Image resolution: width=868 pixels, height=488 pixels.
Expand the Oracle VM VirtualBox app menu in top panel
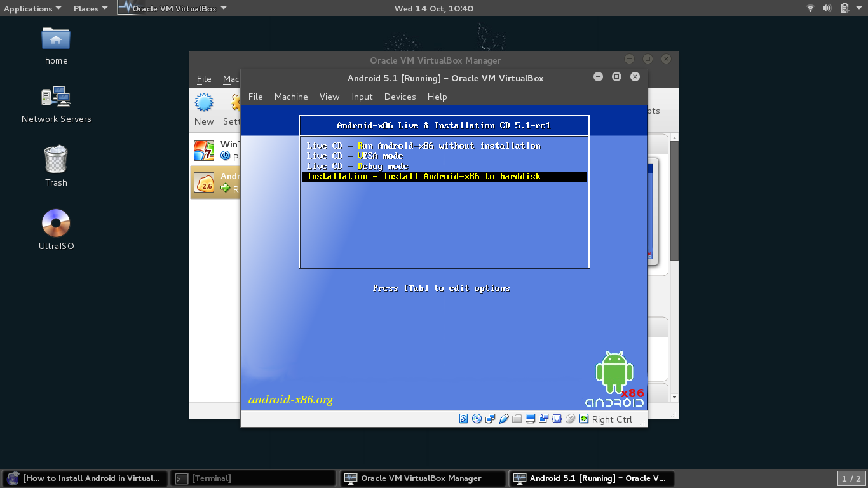173,8
